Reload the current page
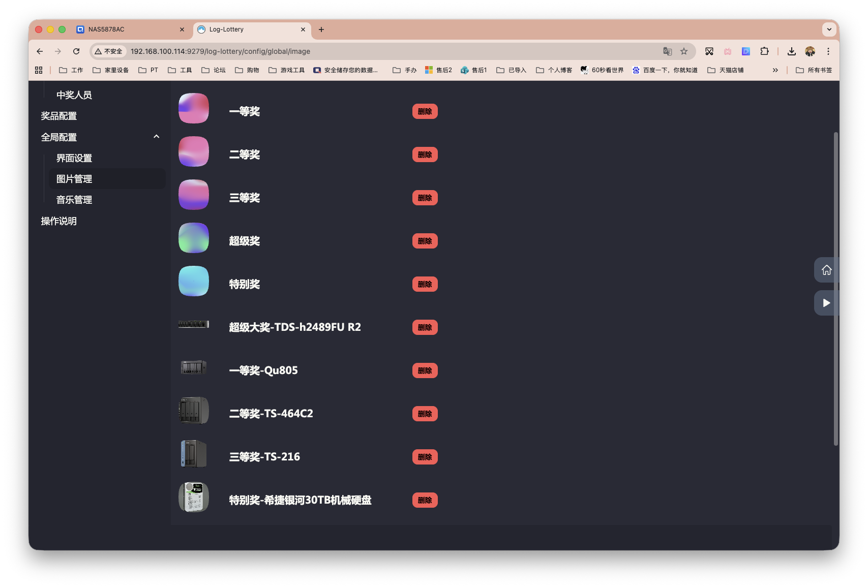Image resolution: width=868 pixels, height=588 pixels. 76,51
